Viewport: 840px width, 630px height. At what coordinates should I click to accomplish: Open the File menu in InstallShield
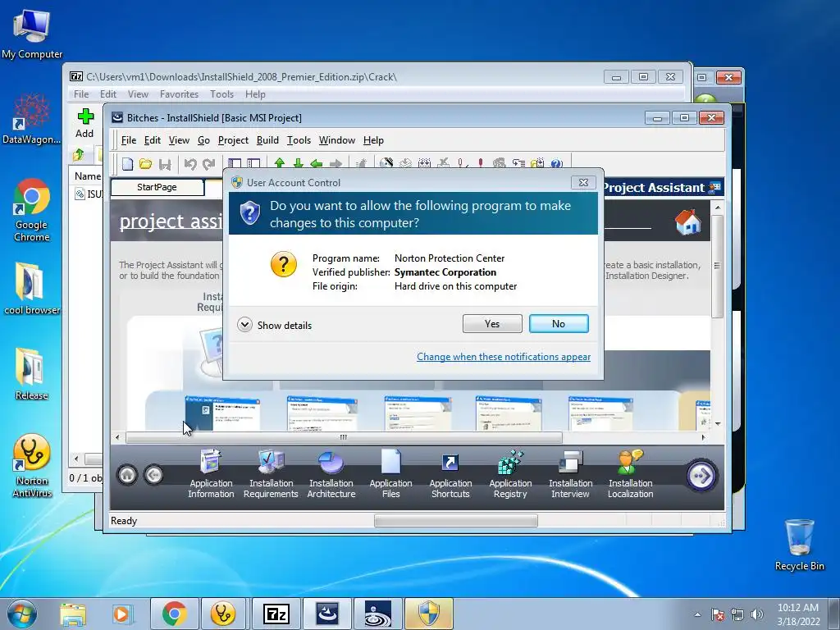pos(129,140)
